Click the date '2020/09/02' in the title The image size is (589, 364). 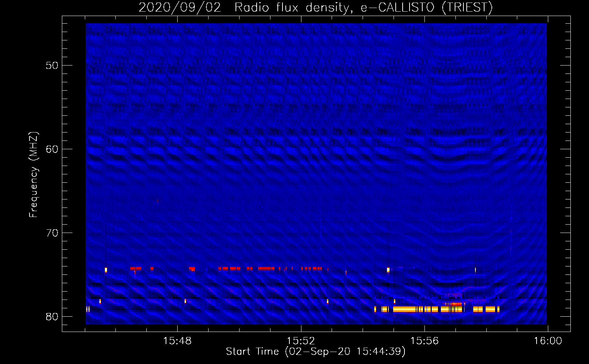tap(180, 7)
